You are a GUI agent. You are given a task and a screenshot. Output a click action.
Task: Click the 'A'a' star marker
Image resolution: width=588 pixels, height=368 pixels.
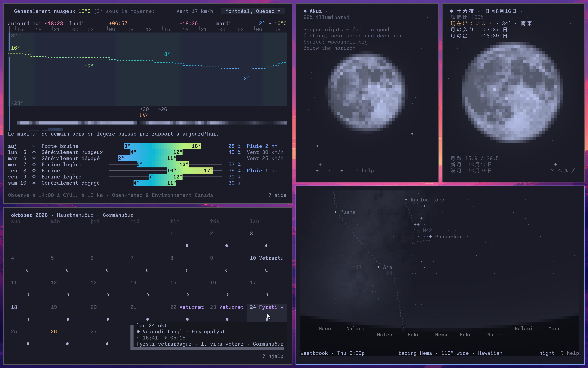pos(378,267)
